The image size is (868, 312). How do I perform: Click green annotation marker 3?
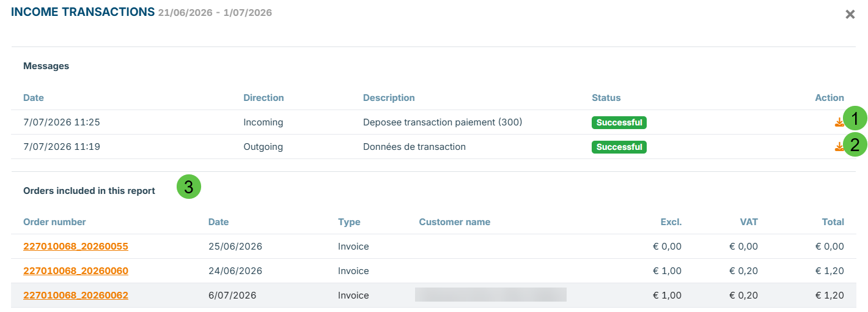[x=189, y=187]
